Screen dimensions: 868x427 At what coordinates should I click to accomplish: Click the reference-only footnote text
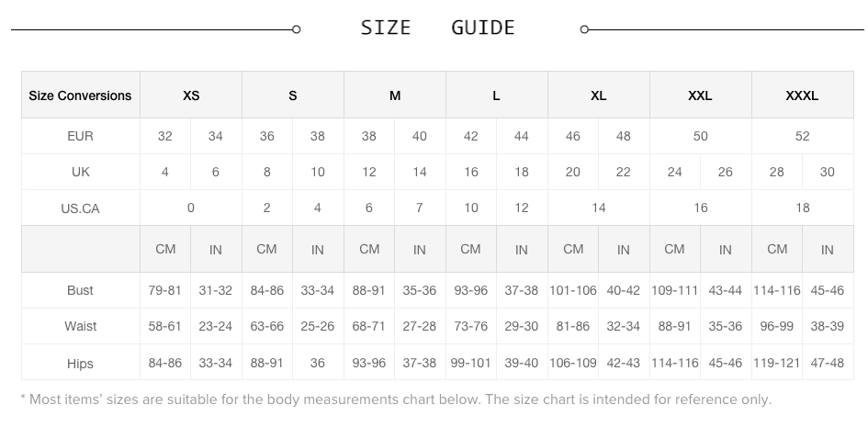pos(396,399)
